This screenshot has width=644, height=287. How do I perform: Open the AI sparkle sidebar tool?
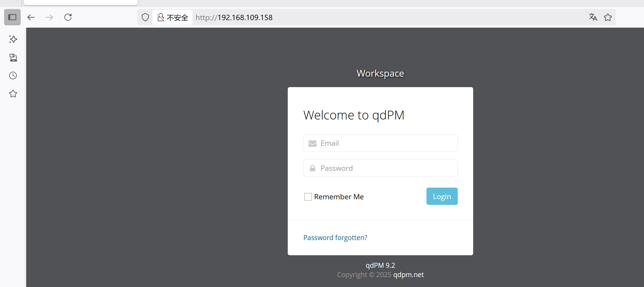pyautogui.click(x=13, y=39)
